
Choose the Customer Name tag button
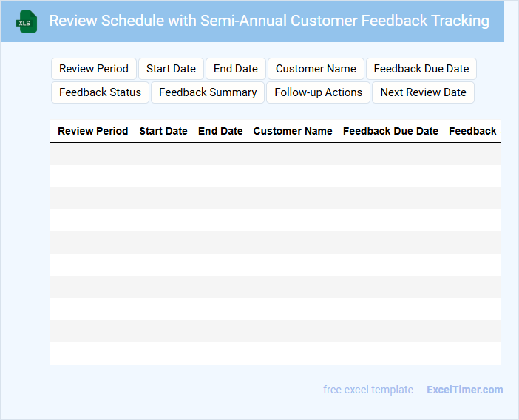point(316,69)
